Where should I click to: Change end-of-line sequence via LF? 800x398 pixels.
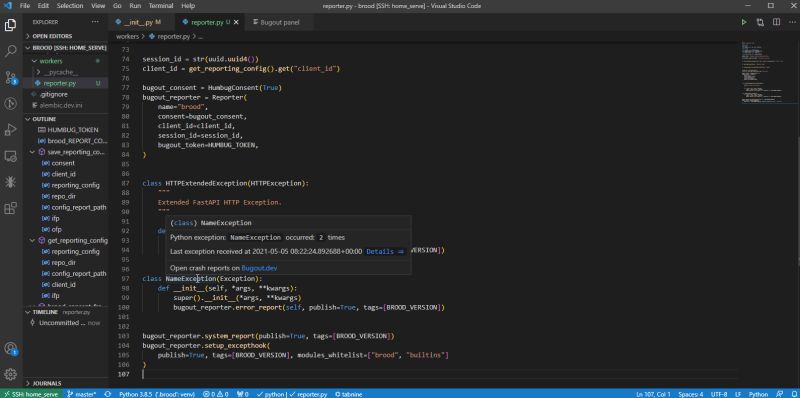(738, 394)
